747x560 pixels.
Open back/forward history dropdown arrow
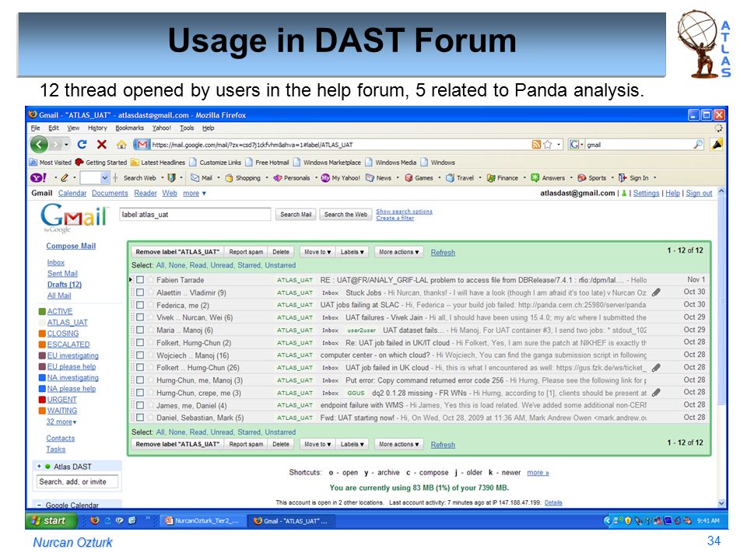coord(66,145)
